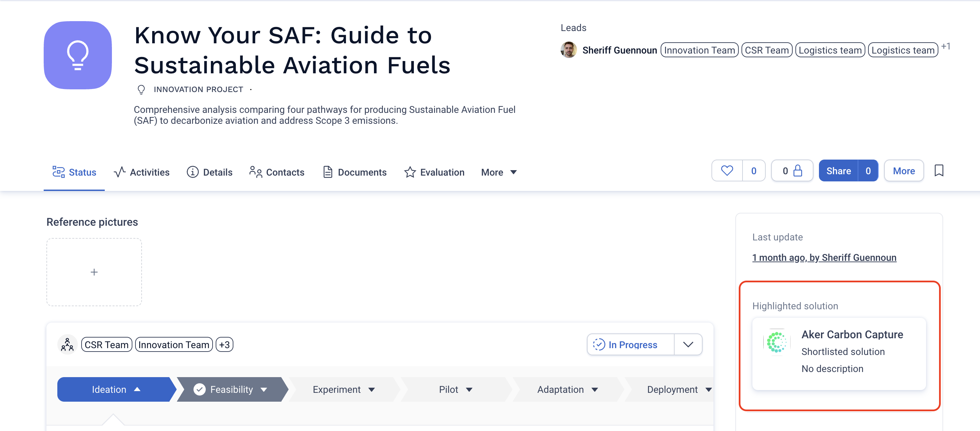This screenshot has width=980, height=431.
Task: Click the lock icon counter
Action: pos(792,170)
